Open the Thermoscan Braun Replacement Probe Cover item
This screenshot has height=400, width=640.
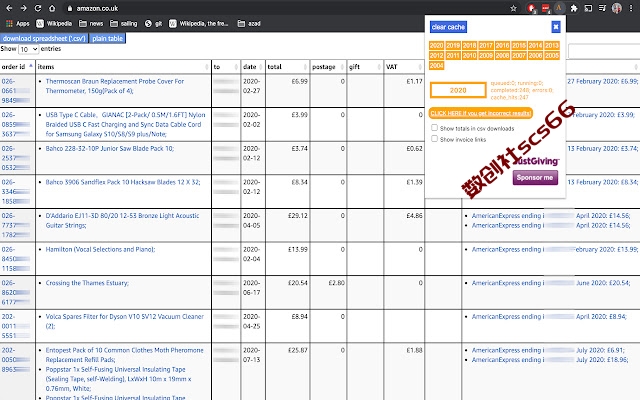115,86
